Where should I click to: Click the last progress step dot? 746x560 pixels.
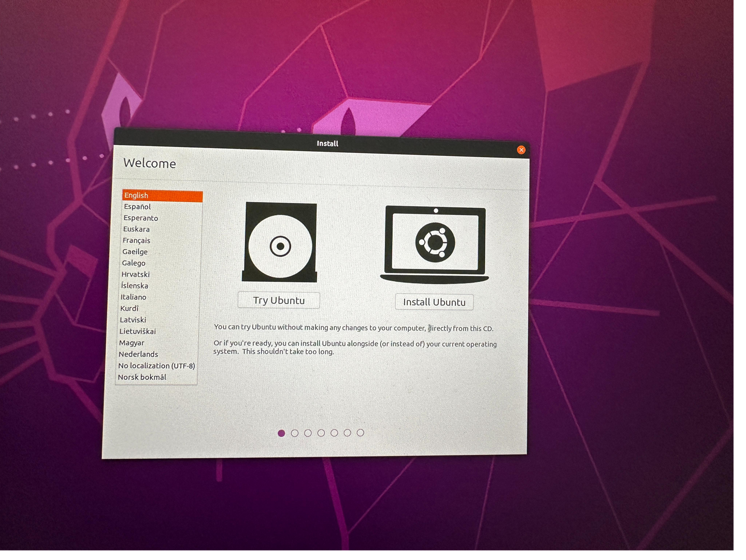pos(361,433)
